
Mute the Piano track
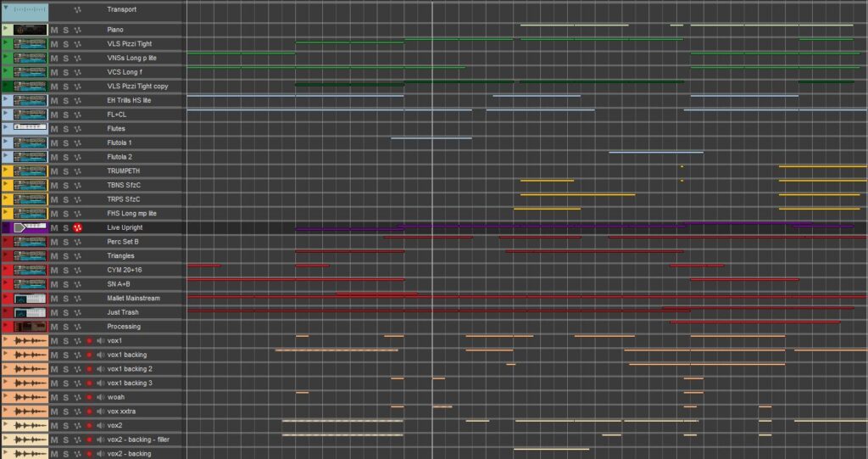54,30
